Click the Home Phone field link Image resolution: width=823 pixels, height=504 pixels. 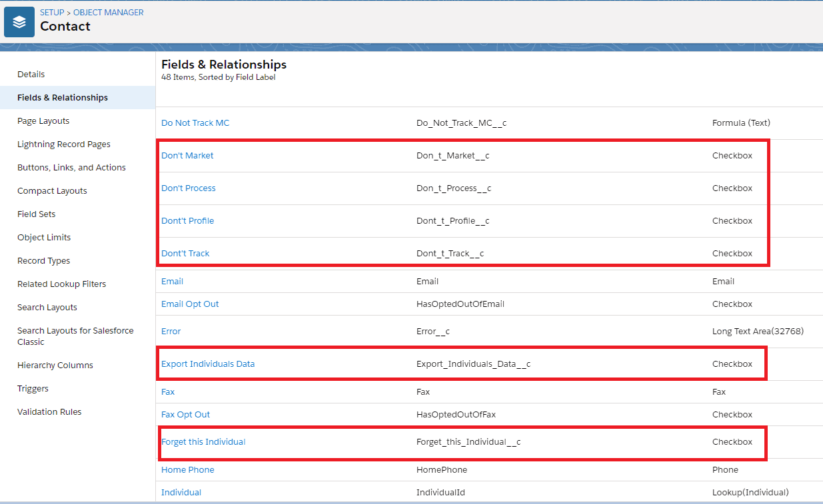(x=188, y=470)
